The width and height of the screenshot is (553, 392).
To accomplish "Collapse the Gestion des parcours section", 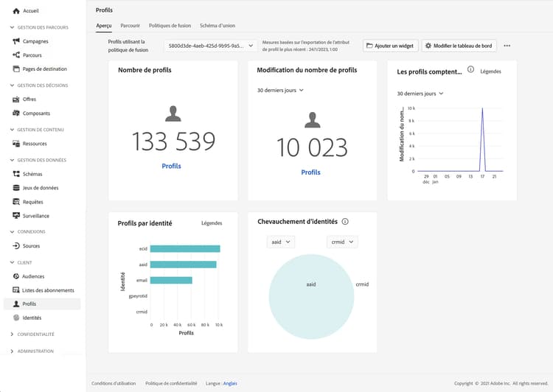I will (12, 27).
